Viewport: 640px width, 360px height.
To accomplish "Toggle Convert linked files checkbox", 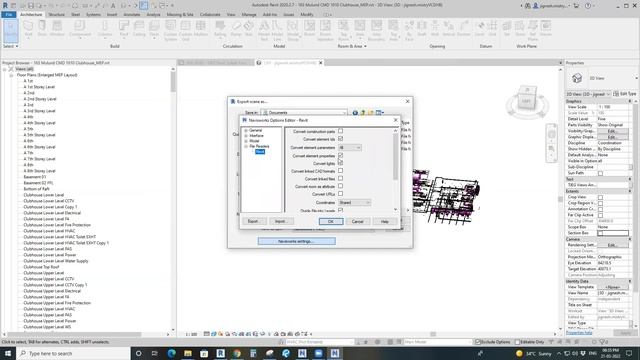I will click(340, 178).
